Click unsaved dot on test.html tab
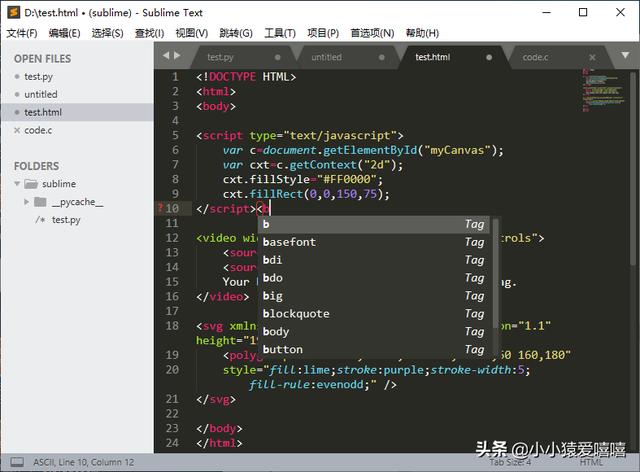Image resolution: width=640 pixels, height=472 pixels. pyautogui.click(x=489, y=58)
